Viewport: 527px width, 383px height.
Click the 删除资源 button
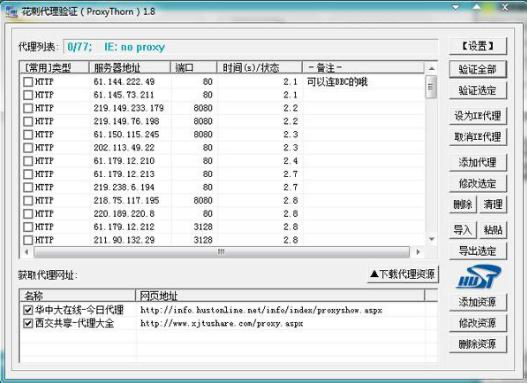point(478,344)
